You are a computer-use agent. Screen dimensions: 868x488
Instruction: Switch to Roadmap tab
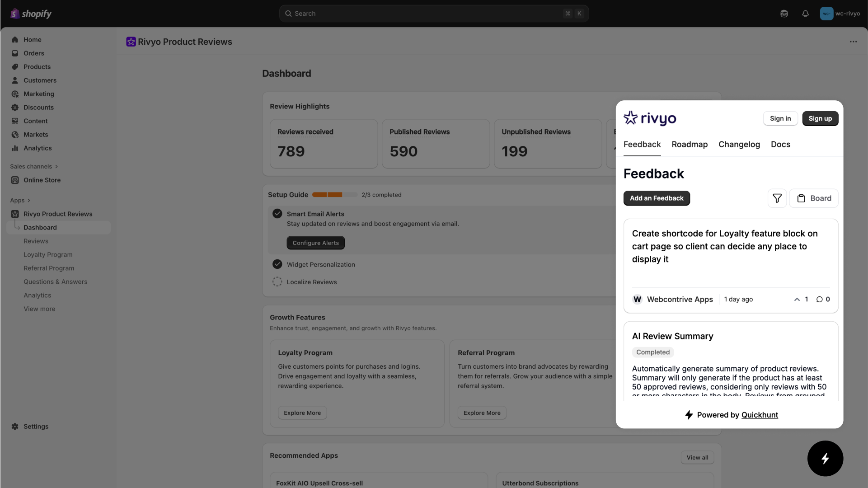pos(690,145)
